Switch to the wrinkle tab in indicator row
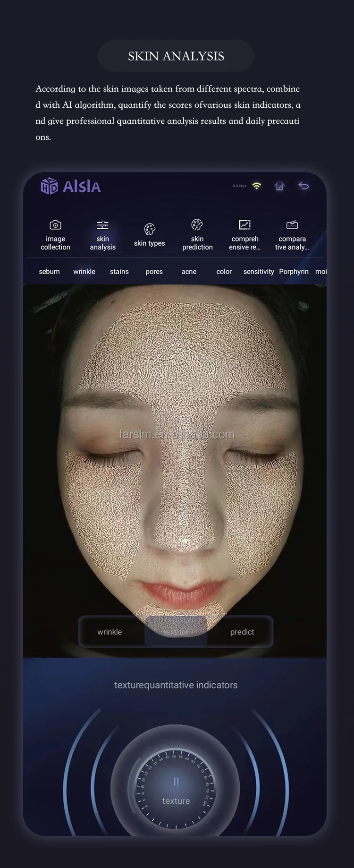The image size is (354, 868). pyautogui.click(x=84, y=272)
